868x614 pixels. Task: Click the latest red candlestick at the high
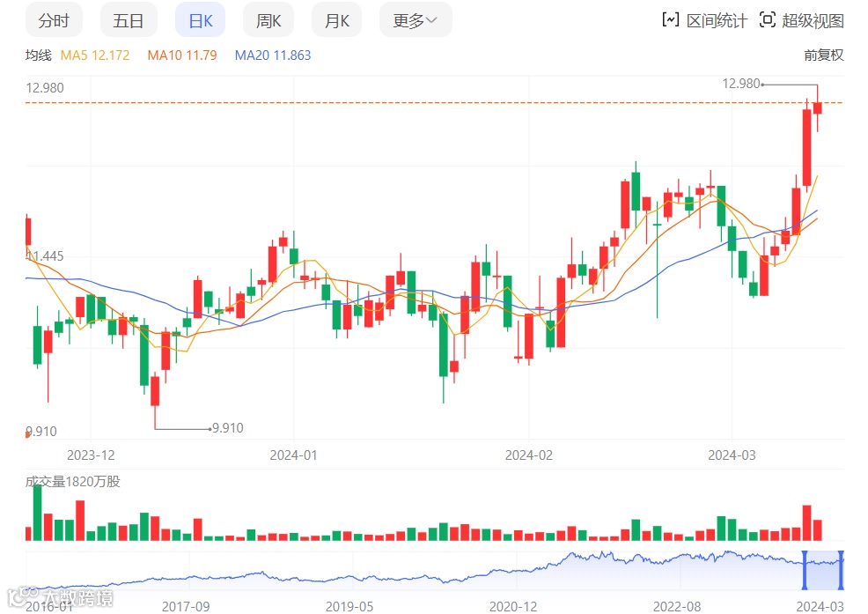[817, 108]
